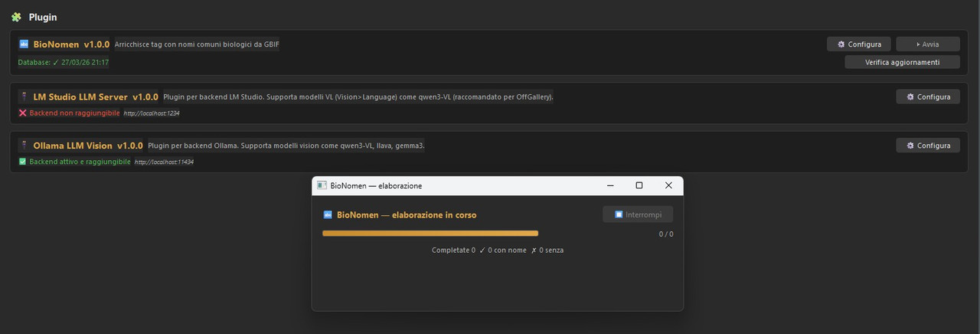Viewport: 980px width, 334px height.
Task: Close the BioNomen elaborazione dialog
Action: pyautogui.click(x=668, y=185)
